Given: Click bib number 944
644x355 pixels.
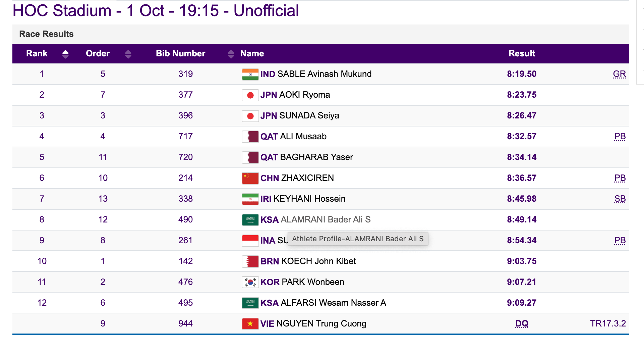Looking at the screenshot, I should pos(185,323).
